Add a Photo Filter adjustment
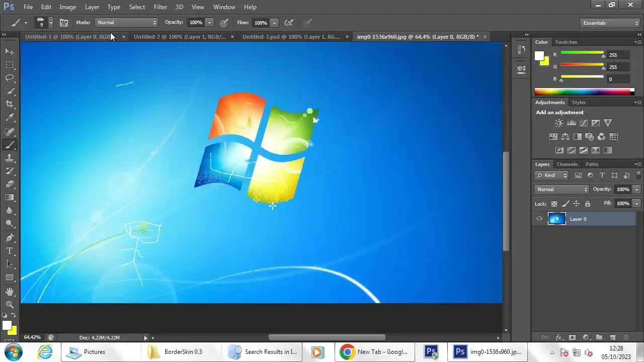Screen dimensions: 644x362 pyautogui.click(x=589, y=137)
